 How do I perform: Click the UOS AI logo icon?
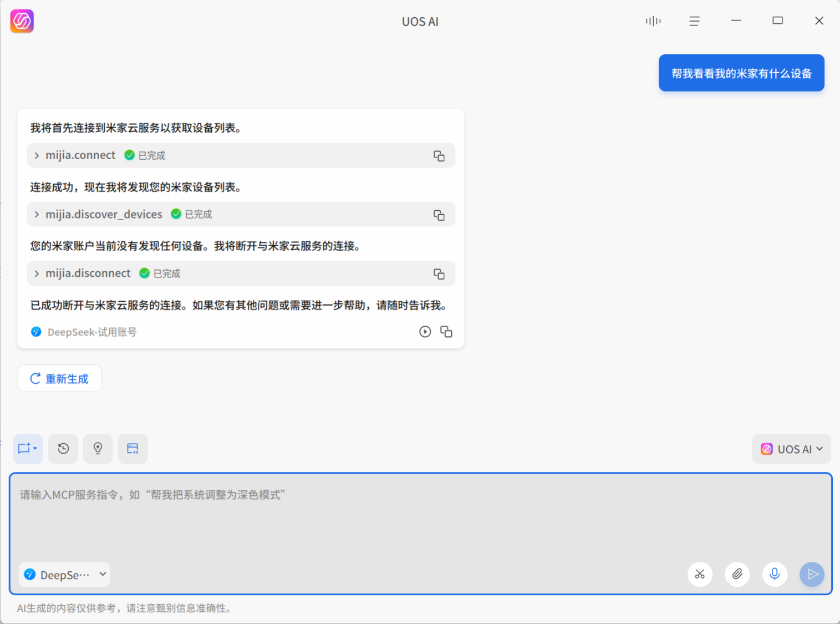22,21
